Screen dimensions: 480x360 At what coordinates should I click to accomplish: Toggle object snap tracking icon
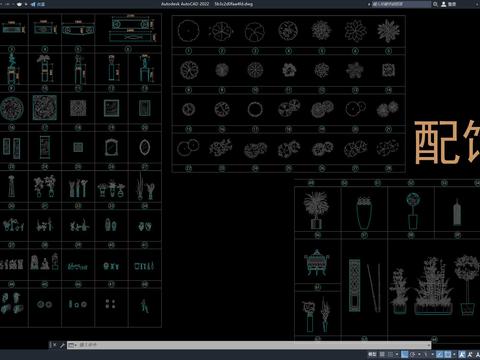(440, 354)
